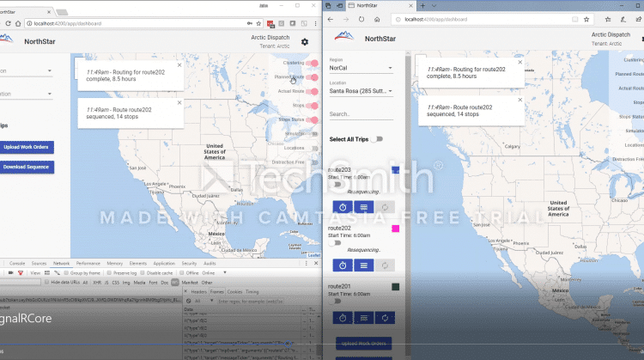Click resequence refresh icon for route201
This screenshot has width=644, height=360.
tap(385, 318)
